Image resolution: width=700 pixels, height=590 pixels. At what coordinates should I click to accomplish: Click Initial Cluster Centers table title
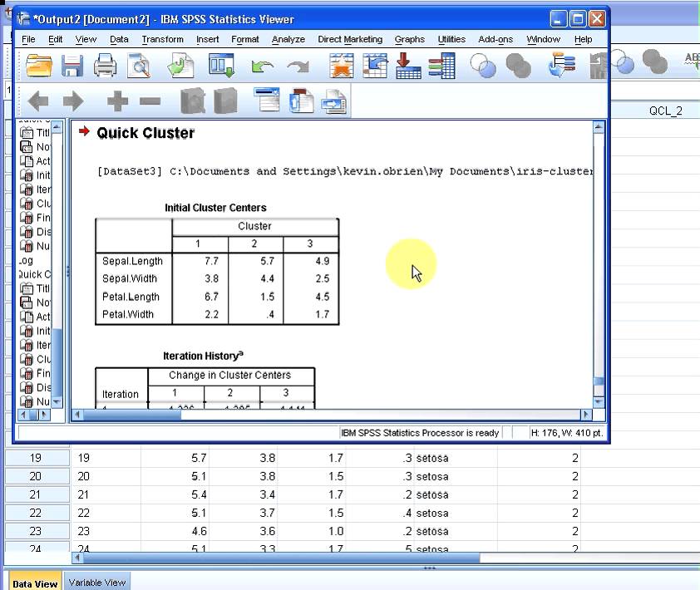[215, 208]
